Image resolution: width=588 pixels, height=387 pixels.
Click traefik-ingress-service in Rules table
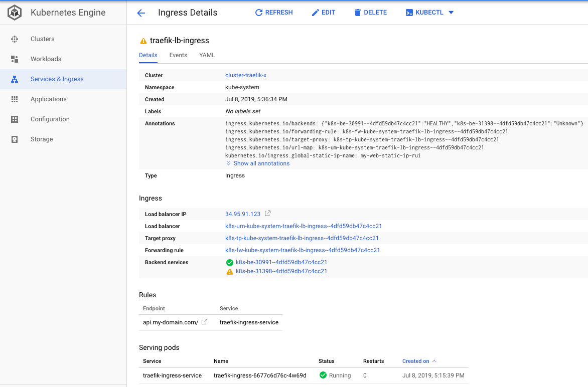(249, 322)
